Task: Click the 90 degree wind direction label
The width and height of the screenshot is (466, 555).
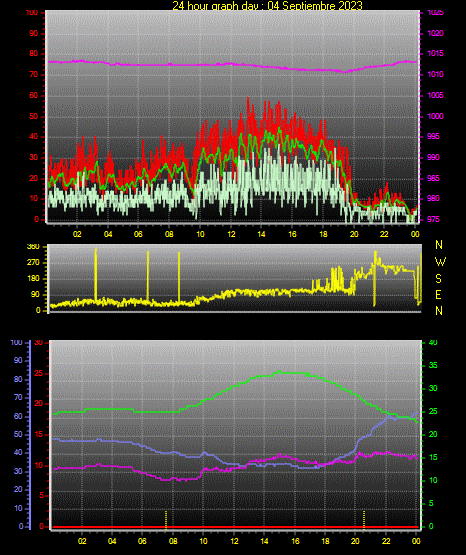Action: (x=36, y=294)
